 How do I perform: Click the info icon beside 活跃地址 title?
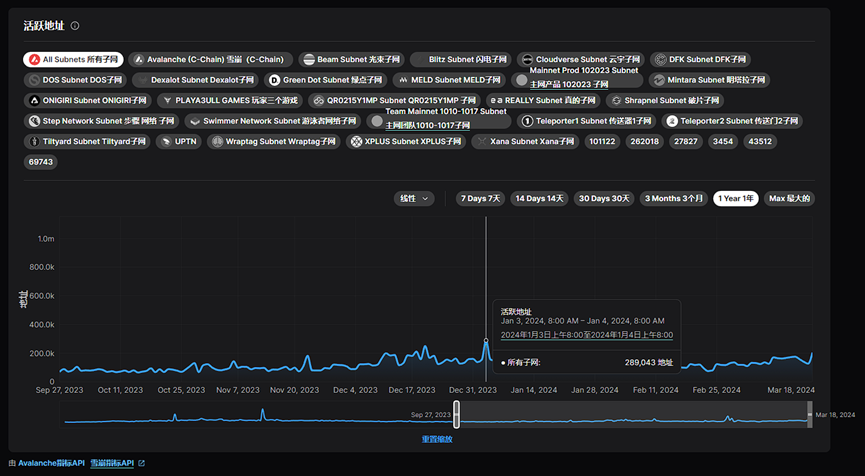click(75, 26)
